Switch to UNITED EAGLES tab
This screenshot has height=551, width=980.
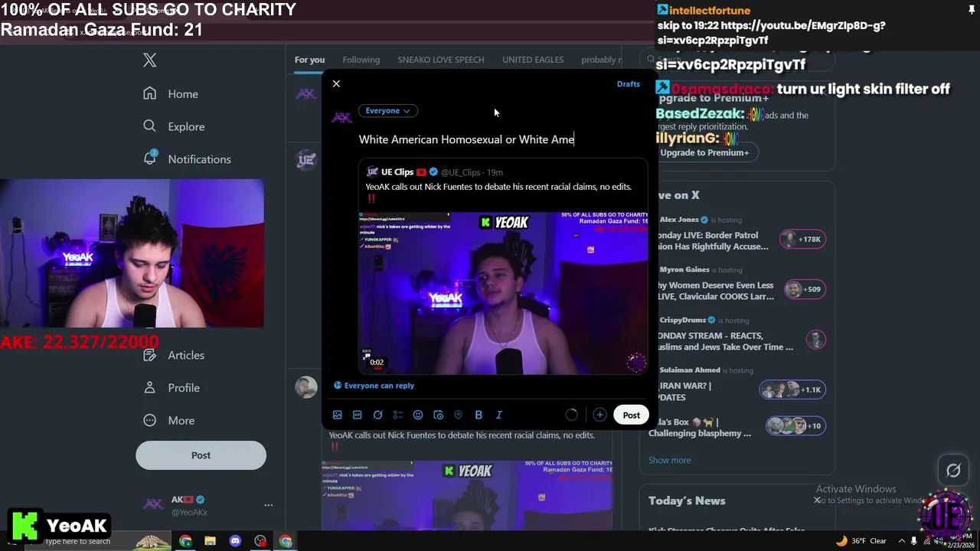533,60
